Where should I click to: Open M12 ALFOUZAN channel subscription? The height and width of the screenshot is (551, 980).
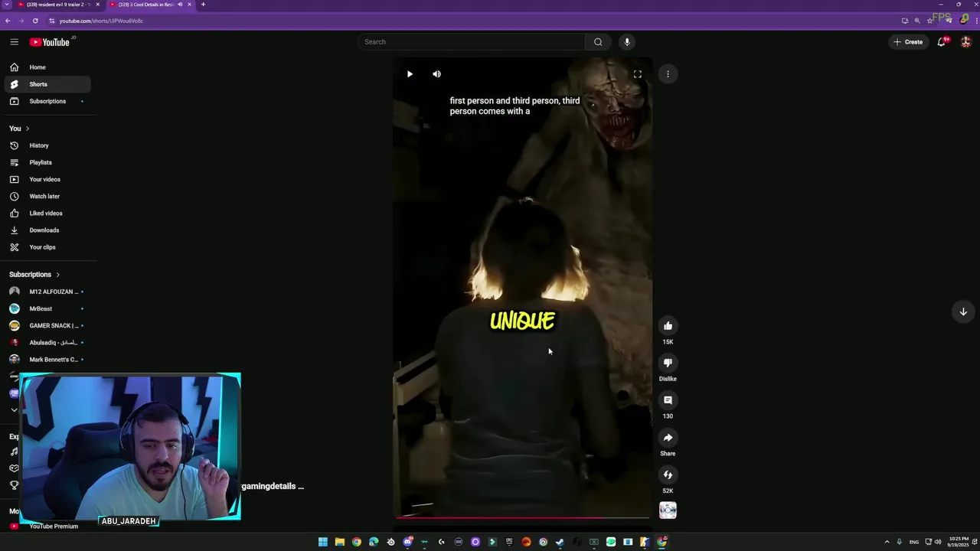click(x=47, y=292)
